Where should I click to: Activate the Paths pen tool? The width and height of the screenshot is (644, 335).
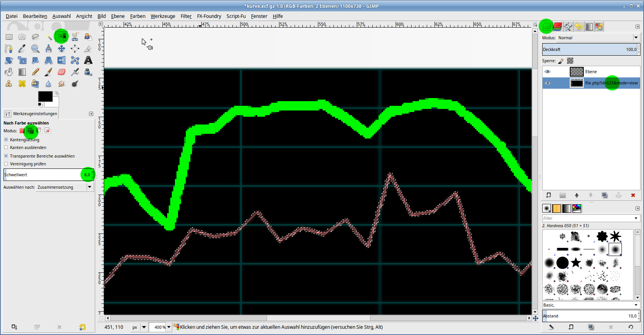click(x=9, y=49)
